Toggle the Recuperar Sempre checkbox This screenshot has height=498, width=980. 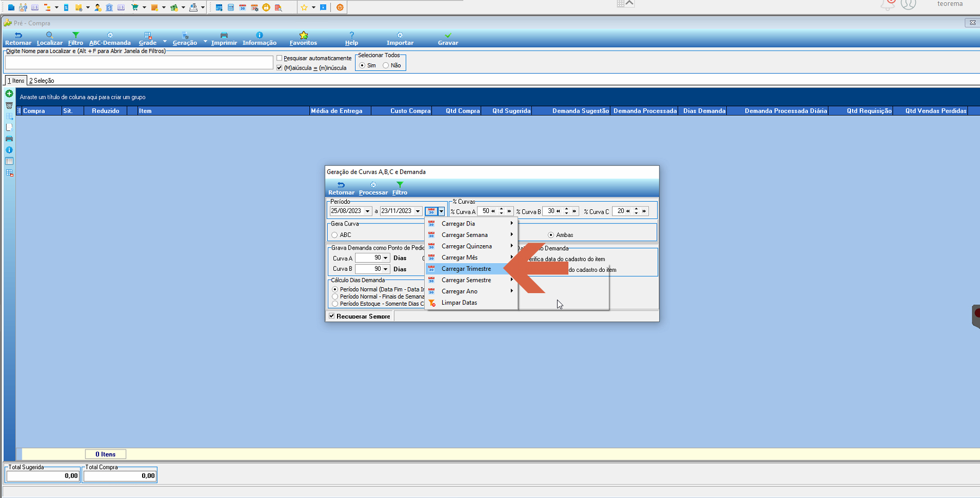(x=332, y=316)
